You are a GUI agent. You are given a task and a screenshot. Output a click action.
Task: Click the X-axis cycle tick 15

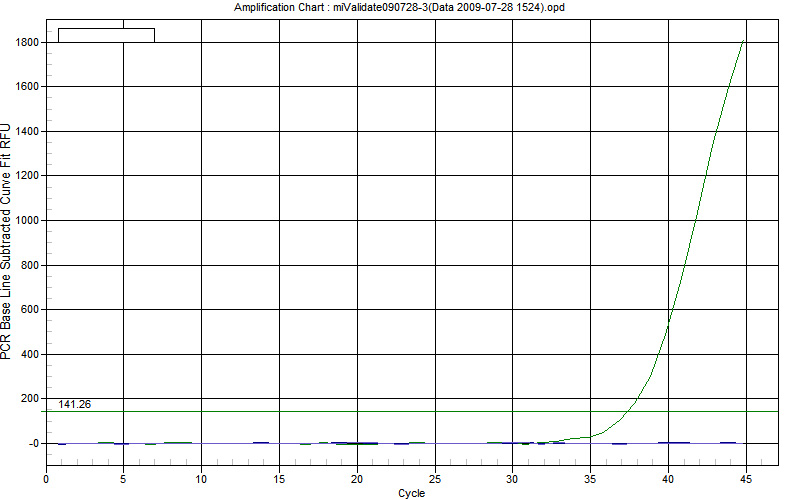(279, 479)
